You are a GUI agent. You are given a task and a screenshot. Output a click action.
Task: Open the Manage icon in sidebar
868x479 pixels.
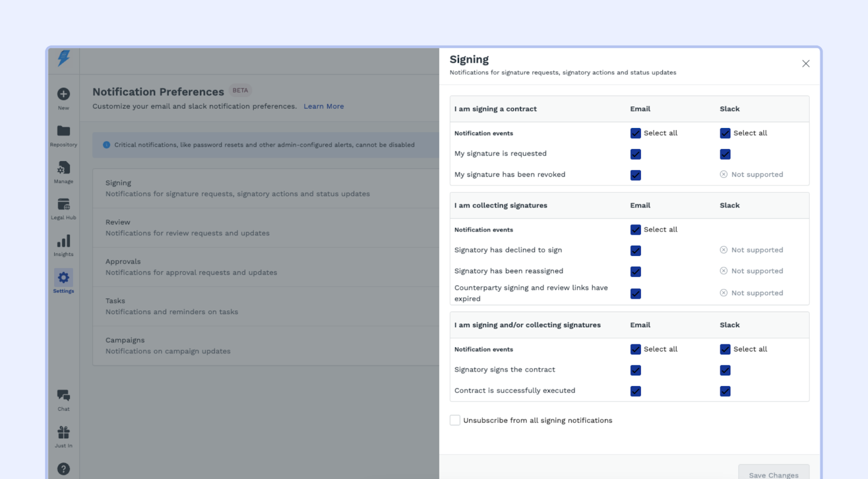(x=63, y=168)
